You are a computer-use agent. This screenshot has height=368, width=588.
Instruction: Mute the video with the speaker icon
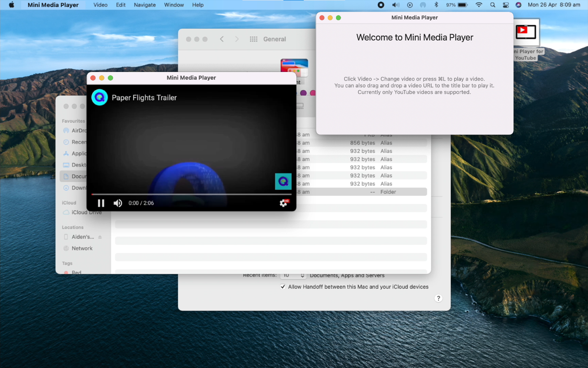(x=118, y=203)
